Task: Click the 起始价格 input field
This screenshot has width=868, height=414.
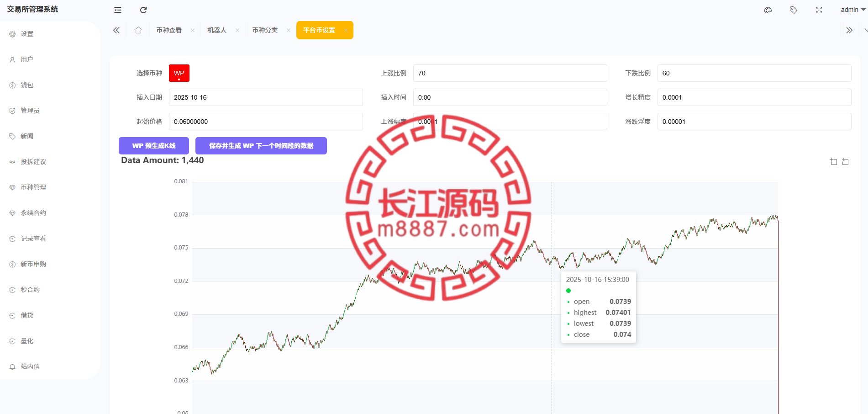Action: [x=266, y=122]
